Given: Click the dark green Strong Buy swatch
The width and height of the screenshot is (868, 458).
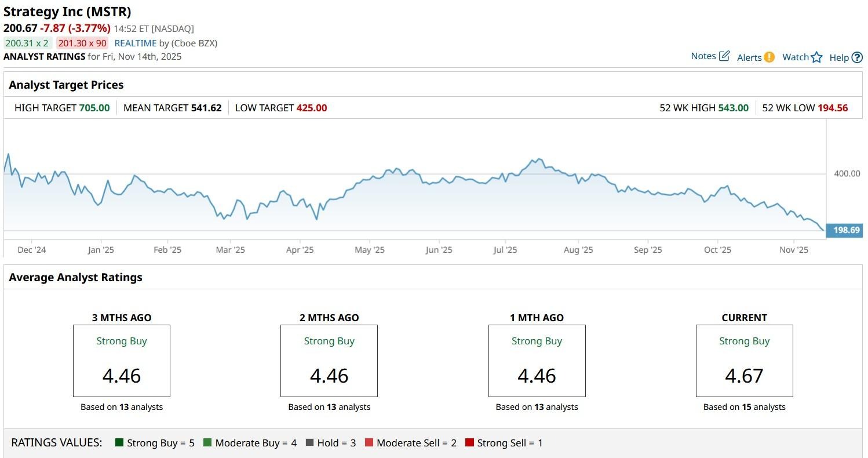Looking at the screenshot, I should point(120,443).
